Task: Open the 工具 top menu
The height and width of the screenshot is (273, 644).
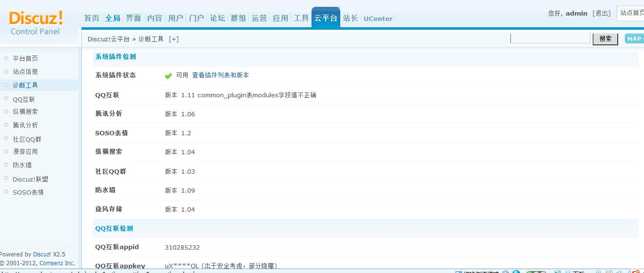Action: [301, 18]
